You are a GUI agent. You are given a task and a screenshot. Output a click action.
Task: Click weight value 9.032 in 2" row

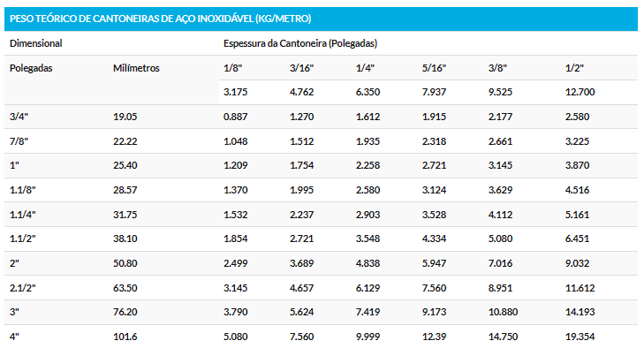(x=577, y=263)
